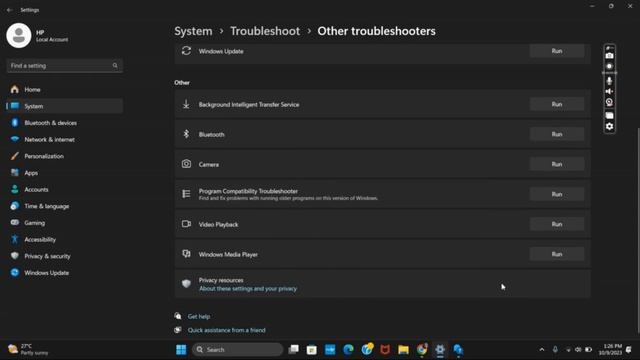Click the taskbar Search box
Screen dimensions: 640x360
[238, 349]
